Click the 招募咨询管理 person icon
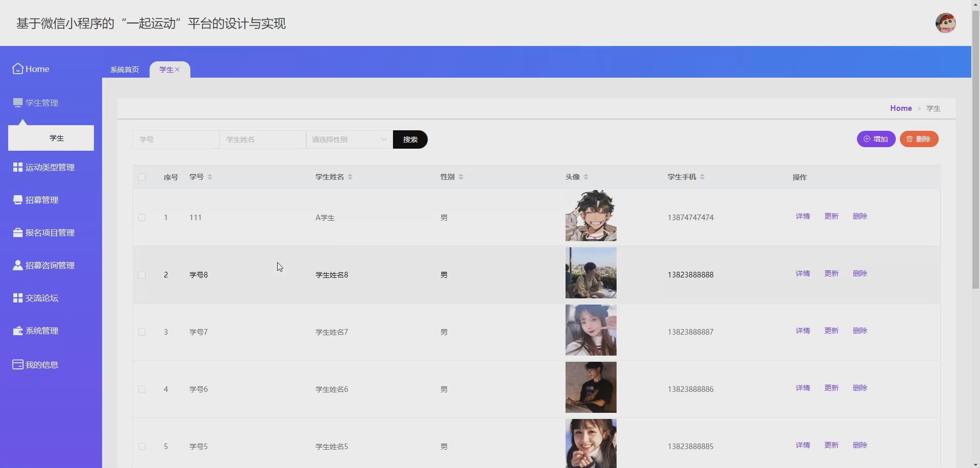This screenshot has height=468, width=980. (x=18, y=265)
